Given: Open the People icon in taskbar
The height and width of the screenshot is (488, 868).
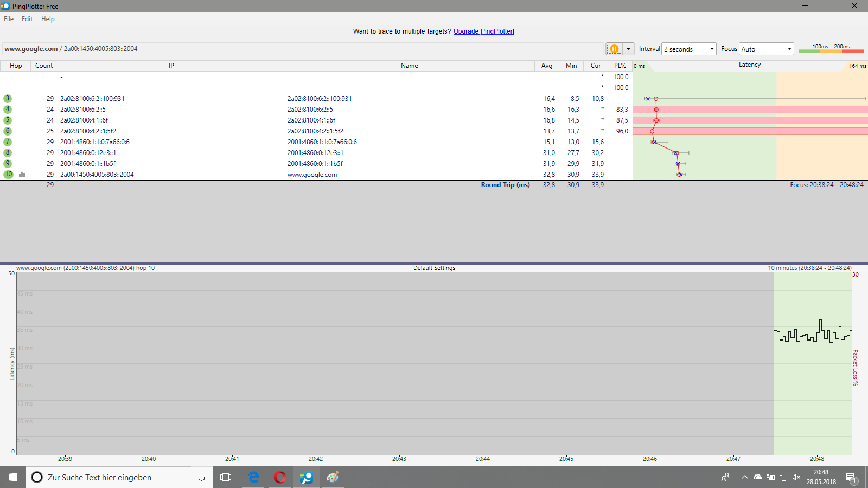Looking at the screenshot, I should click(725, 477).
